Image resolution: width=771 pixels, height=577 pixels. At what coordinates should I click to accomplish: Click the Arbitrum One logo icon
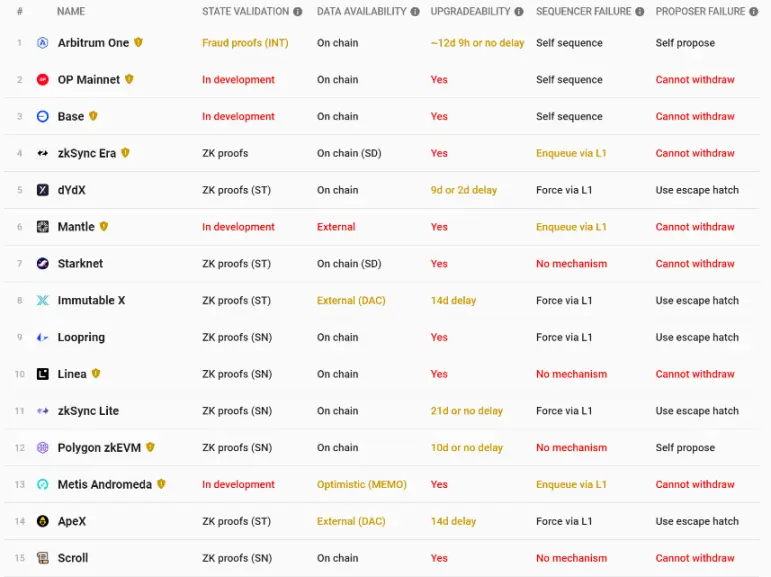pos(43,43)
